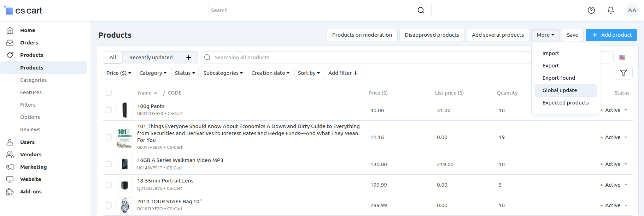
Task: Click Add several products button
Action: (498, 35)
